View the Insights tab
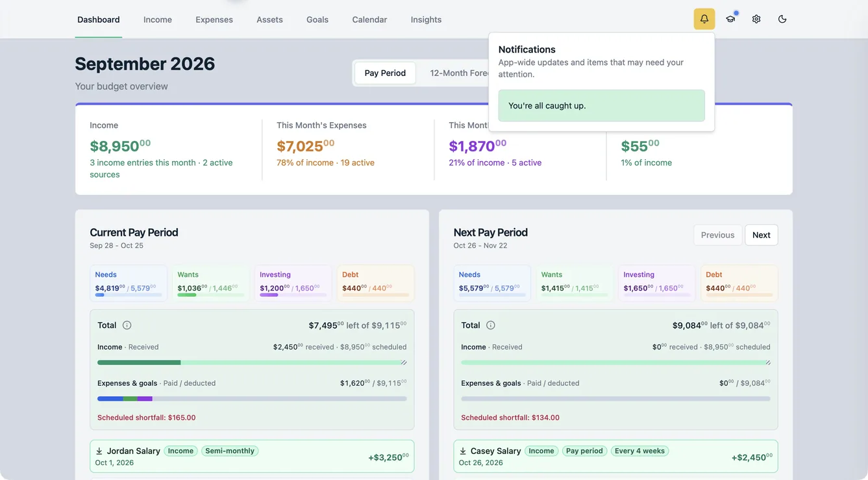This screenshot has height=480, width=868. (426, 19)
